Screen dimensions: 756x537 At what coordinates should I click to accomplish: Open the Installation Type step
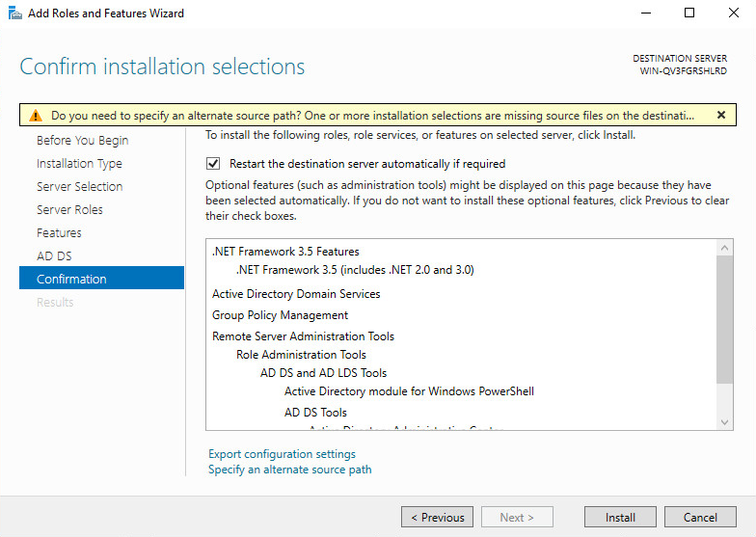tap(79, 164)
